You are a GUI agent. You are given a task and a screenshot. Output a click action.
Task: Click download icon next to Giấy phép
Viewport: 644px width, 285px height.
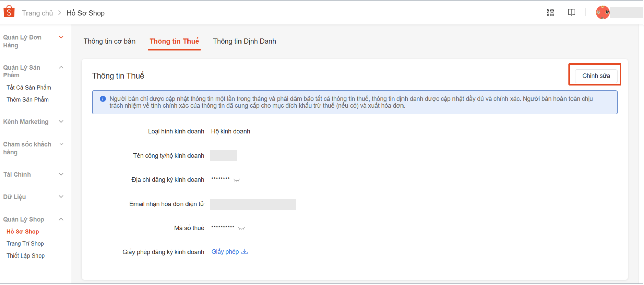pyautogui.click(x=245, y=252)
